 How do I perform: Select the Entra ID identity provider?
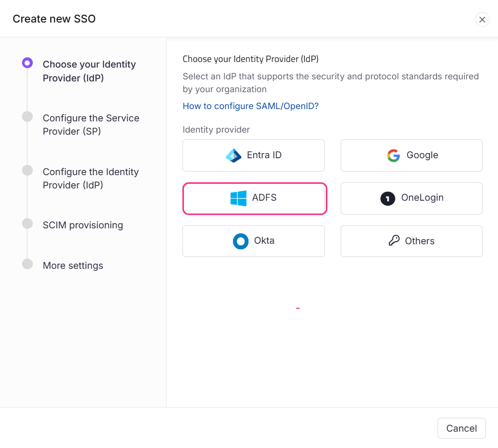click(x=254, y=155)
